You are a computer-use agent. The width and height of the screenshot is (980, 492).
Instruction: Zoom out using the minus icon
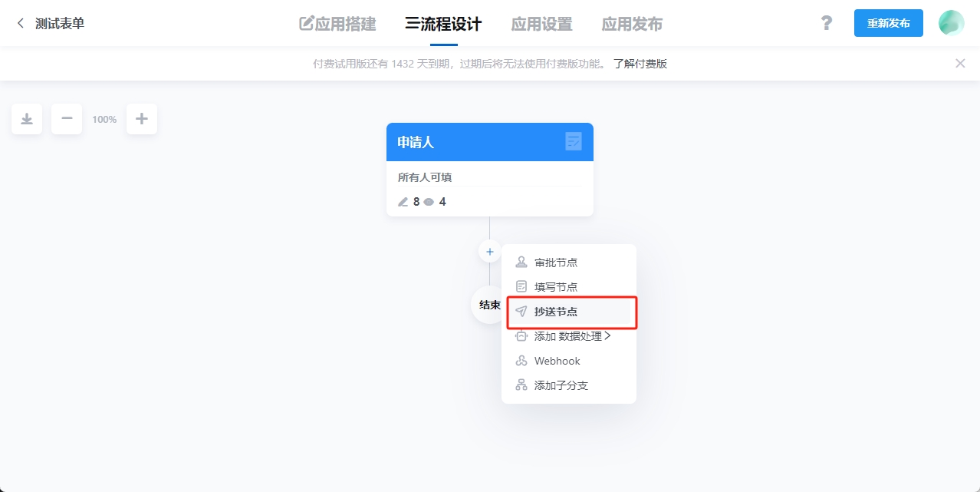coord(67,118)
